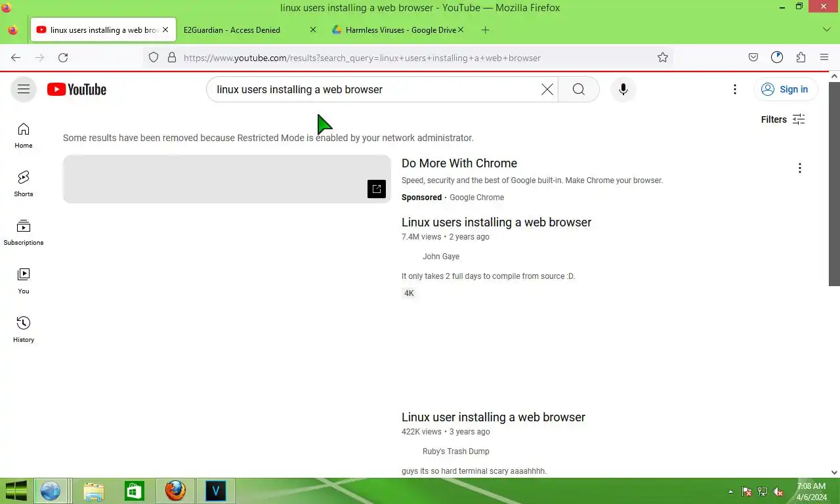Bookmark this page with star icon

663,58
